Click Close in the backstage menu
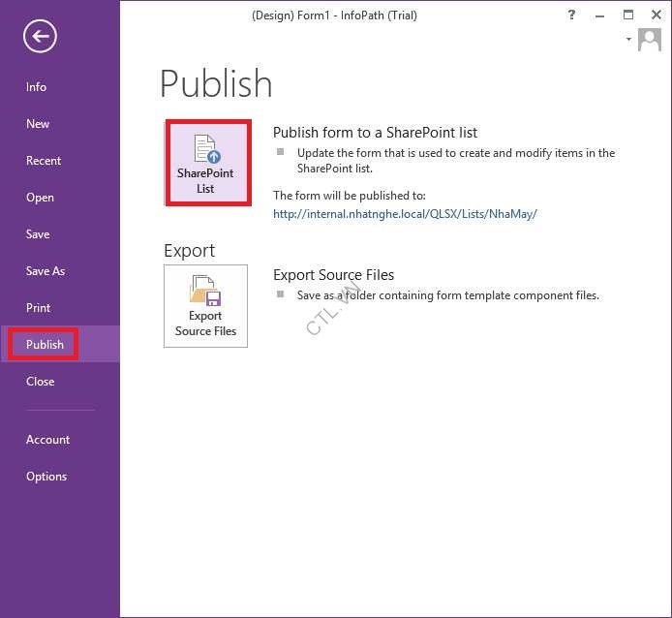Image resolution: width=672 pixels, height=618 pixels. (x=41, y=382)
